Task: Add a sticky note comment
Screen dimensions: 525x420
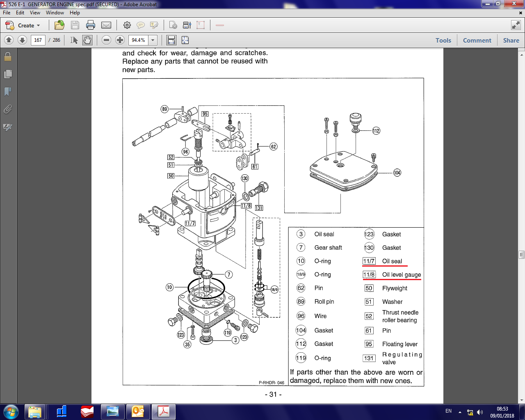Action: coord(141,25)
